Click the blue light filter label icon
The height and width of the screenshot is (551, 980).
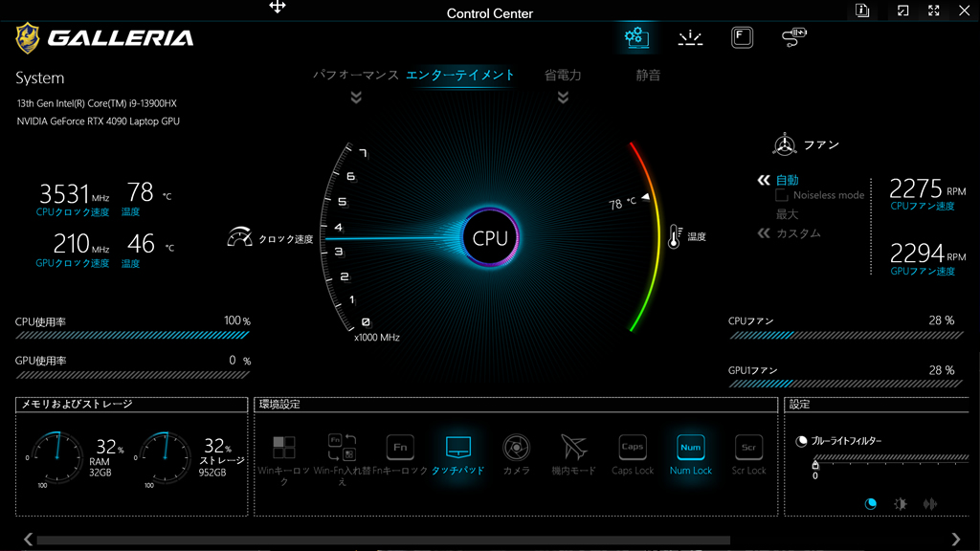tap(801, 441)
